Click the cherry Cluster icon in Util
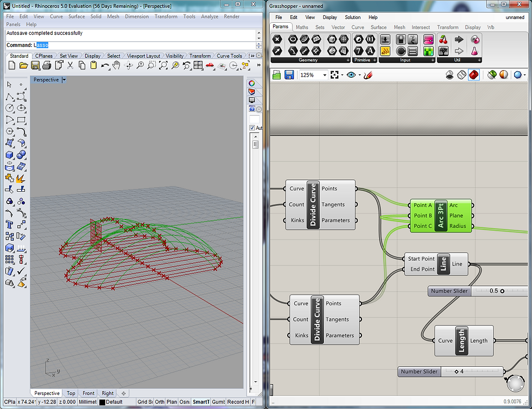 coord(443,39)
